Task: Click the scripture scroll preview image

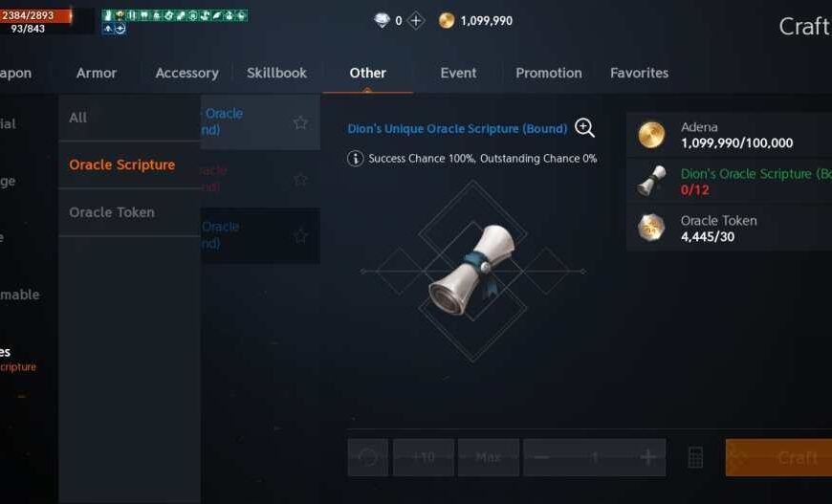Action: click(472, 271)
